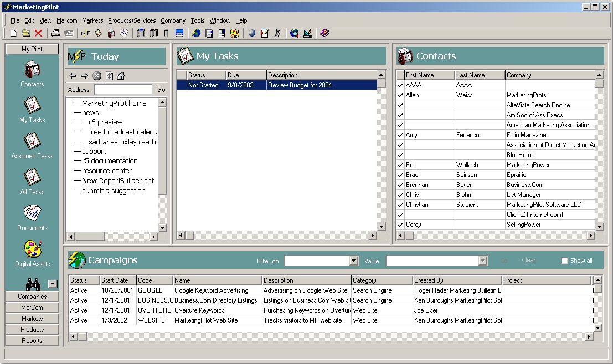This screenshot has height=364, width=613.
Task: Toggle the checkmark for Bob Wallach
Action: (x=400, y=165)
